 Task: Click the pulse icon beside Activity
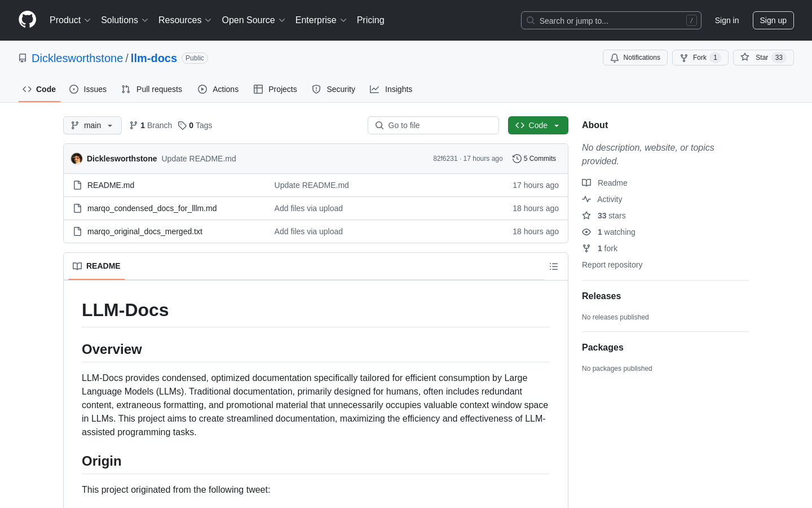586,199
